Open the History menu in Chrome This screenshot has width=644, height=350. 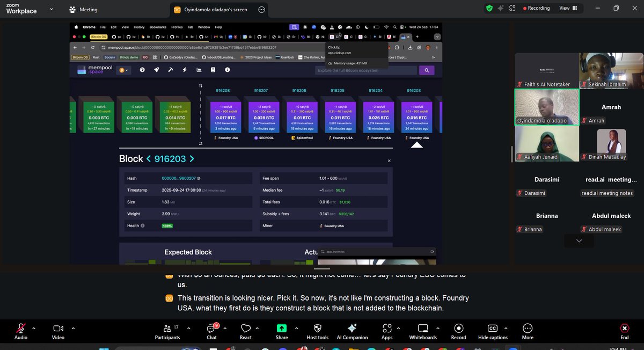(139, 27)
